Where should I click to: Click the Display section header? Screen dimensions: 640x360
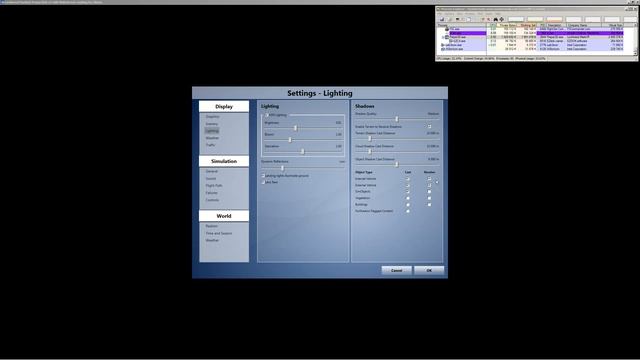point(224,107)
